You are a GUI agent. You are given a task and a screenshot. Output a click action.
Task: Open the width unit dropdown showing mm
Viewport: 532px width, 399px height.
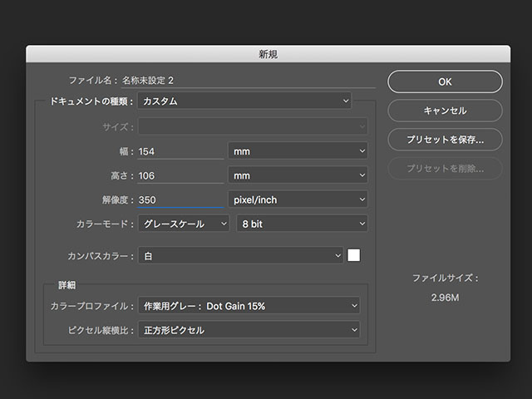(x=298, y=151)
